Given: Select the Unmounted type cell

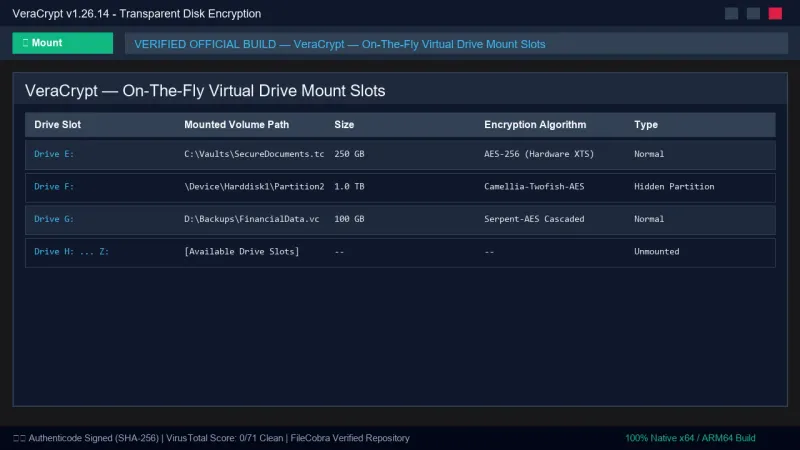Looking at the screenshot, I should pyautogui.click(x=657, y=252).
